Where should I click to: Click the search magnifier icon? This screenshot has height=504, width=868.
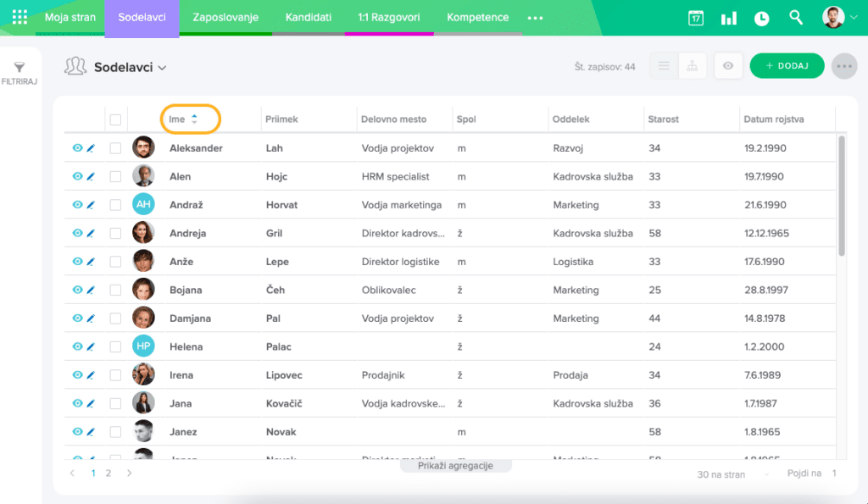click(x=795, y=18)
